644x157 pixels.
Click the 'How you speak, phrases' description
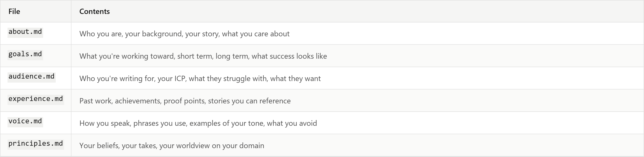198,123
